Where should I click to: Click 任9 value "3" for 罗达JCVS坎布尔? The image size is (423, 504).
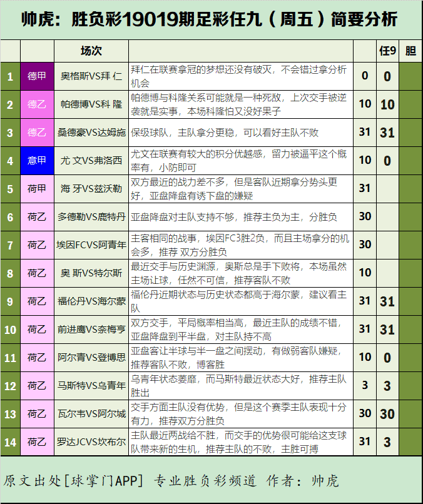[x=387, y=442]
